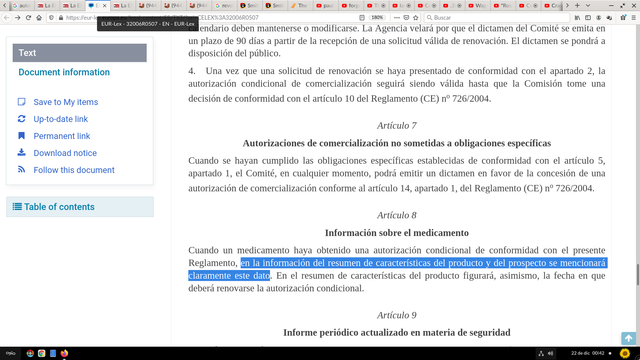The height and width of the screenshot is (360, 640).
Task: Click the Up-to-date refresh arrows icon
Action: (x=22, y=119)
